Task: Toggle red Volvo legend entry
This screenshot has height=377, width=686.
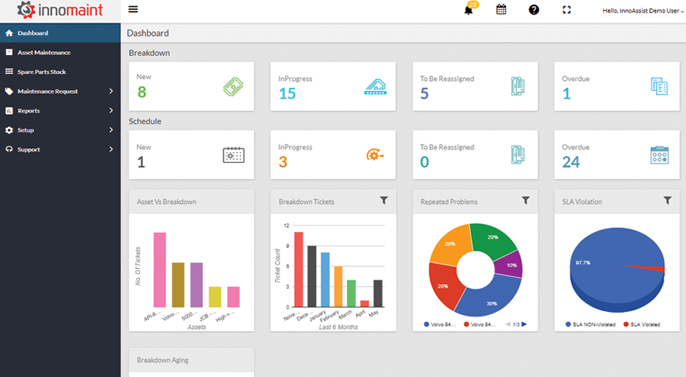Action: click(480, 325)
